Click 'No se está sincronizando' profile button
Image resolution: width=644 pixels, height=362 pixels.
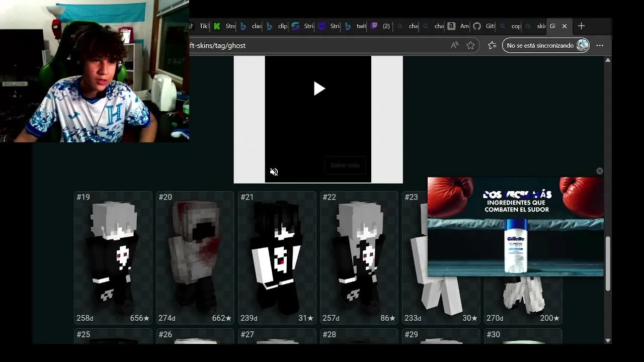(546, 45)
